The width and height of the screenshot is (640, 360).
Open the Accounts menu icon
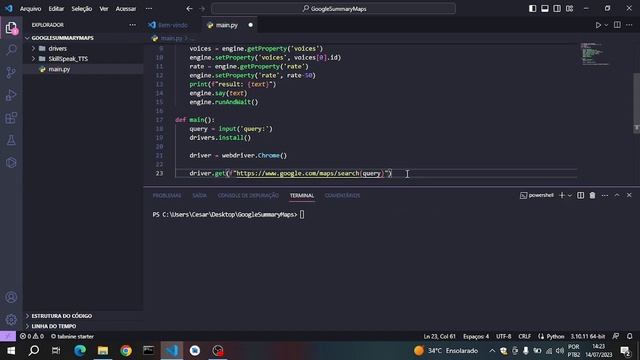click(x=11, y=297)
